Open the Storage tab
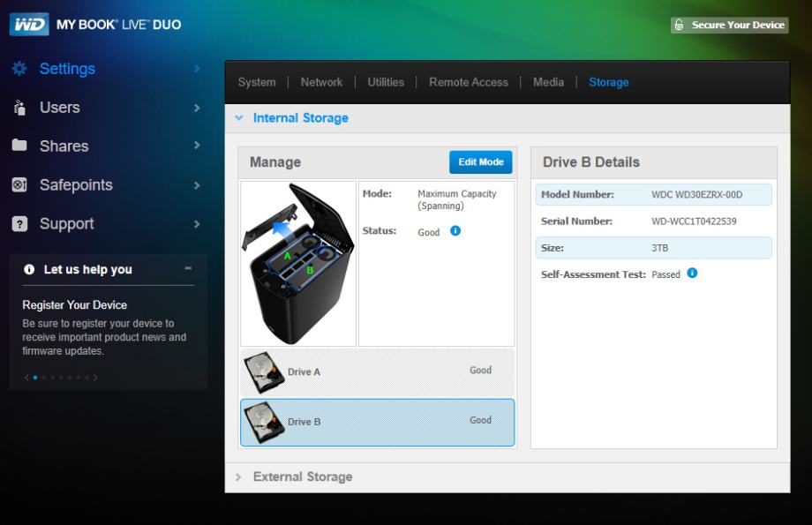812x525 pixels. point(608,82)
